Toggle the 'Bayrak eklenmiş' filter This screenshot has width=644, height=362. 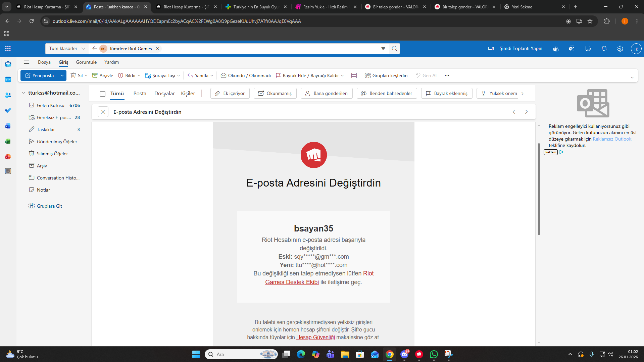pos(447,93)
